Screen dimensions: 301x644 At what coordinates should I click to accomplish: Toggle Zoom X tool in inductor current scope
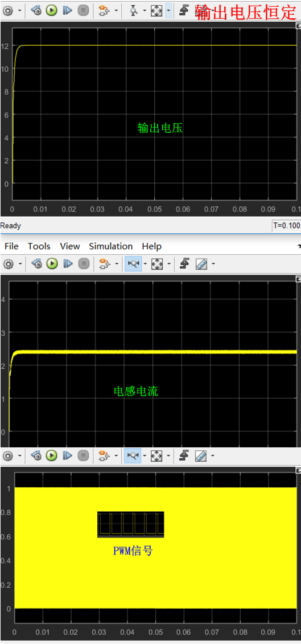(x=133, y=263)
